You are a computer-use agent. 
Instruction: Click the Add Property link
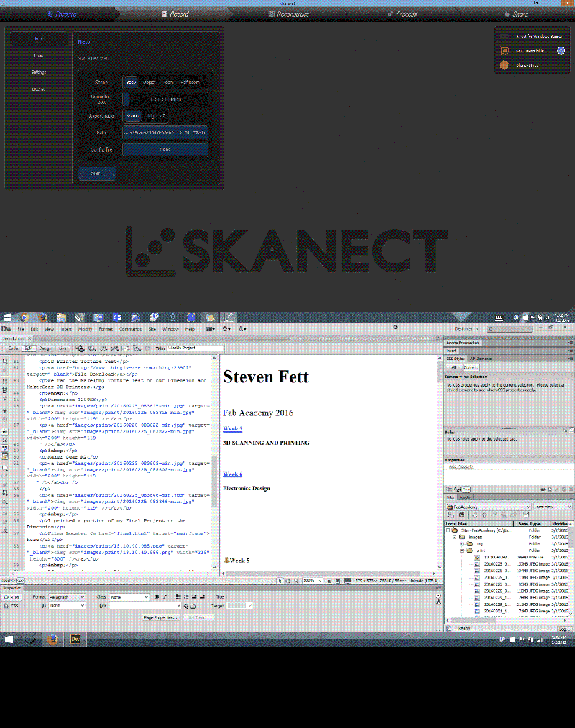point(461,466)
